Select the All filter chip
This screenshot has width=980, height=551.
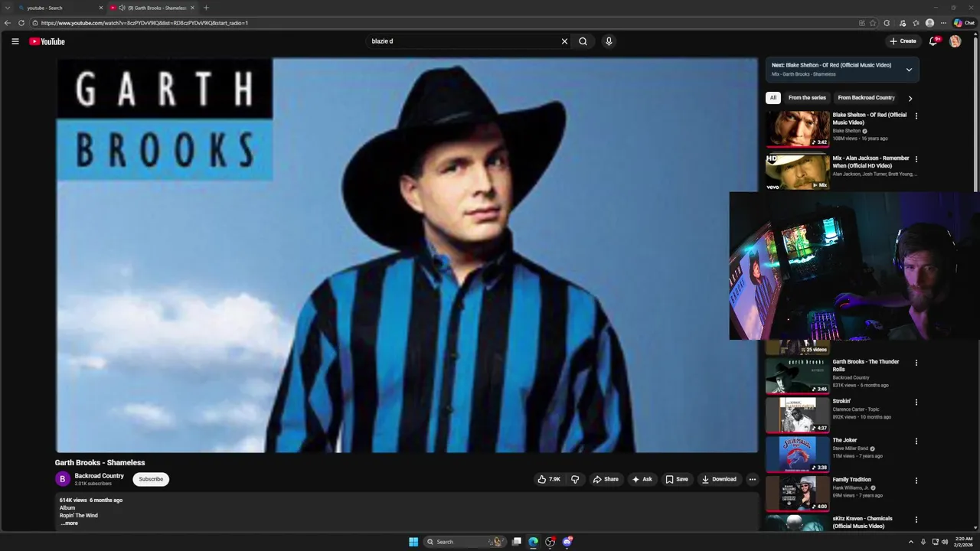(773, 98)
